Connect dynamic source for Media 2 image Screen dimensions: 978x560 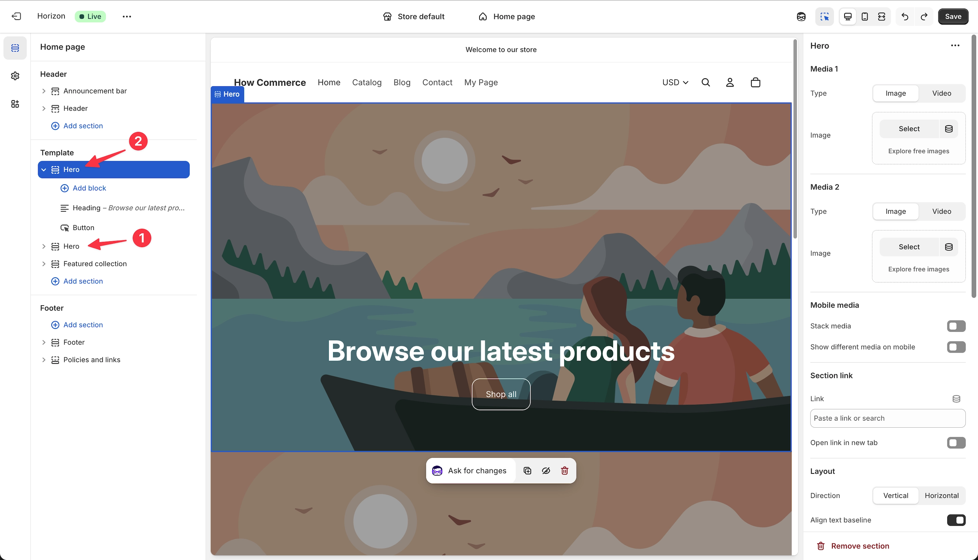[949, 247]
